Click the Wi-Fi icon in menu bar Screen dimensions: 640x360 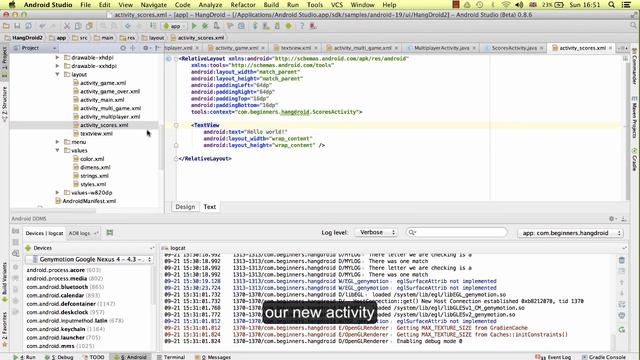pyautogui.click(x=506, y=5)
